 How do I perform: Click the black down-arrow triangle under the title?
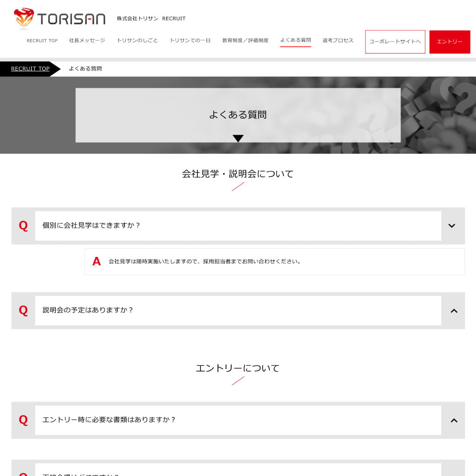(238, 138)
